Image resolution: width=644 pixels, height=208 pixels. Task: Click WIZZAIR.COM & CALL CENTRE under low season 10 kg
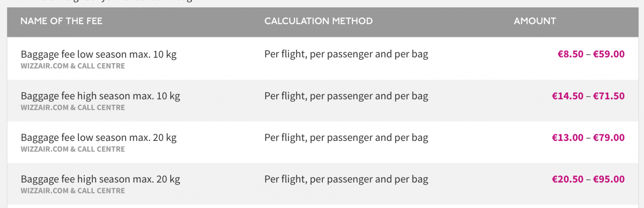coord(73,66)
